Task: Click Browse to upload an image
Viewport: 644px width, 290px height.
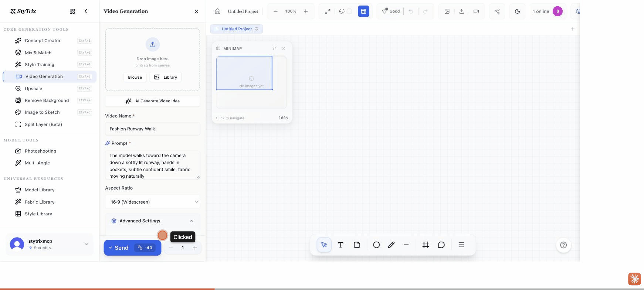Action: point(135,77)
